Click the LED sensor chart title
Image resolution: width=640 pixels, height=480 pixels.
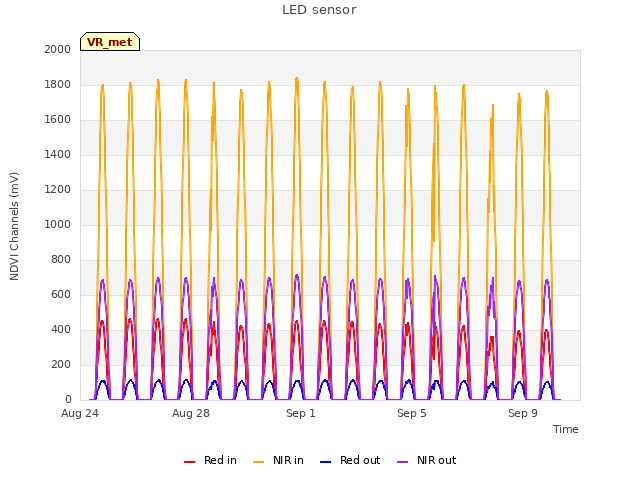click(x=319, y=10)
